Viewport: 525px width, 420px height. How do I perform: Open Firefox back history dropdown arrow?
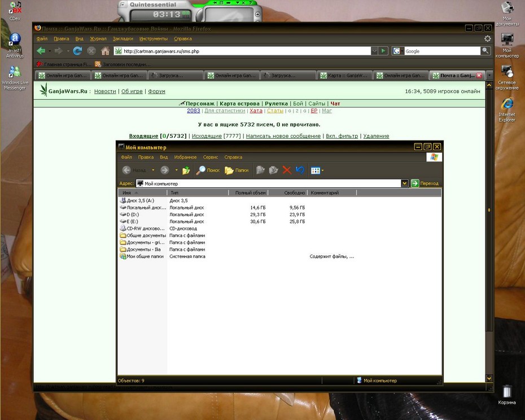coord(50,51)
